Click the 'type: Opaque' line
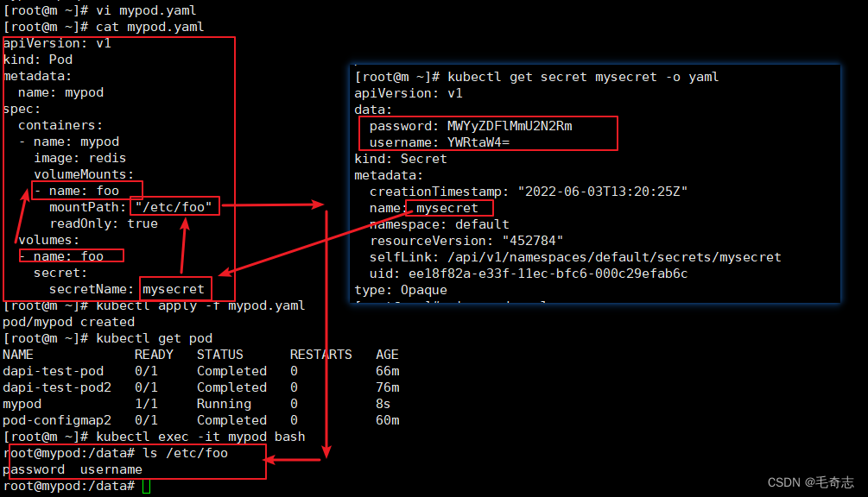Viewport: 868px width, 497px height. (401, 290)
